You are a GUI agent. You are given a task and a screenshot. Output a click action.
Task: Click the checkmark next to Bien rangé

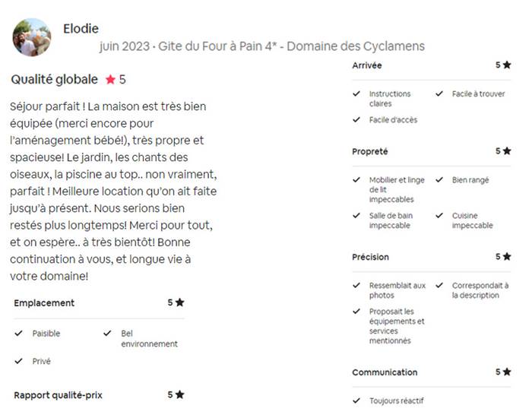[439, 180]
